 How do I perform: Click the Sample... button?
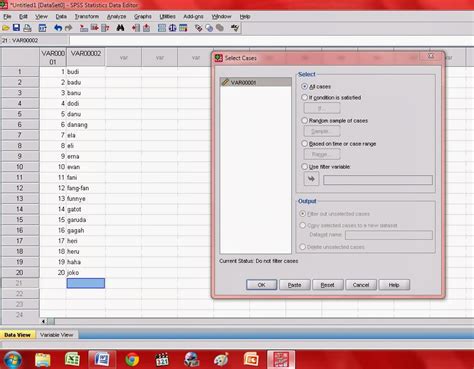click(x=322, y=131)
